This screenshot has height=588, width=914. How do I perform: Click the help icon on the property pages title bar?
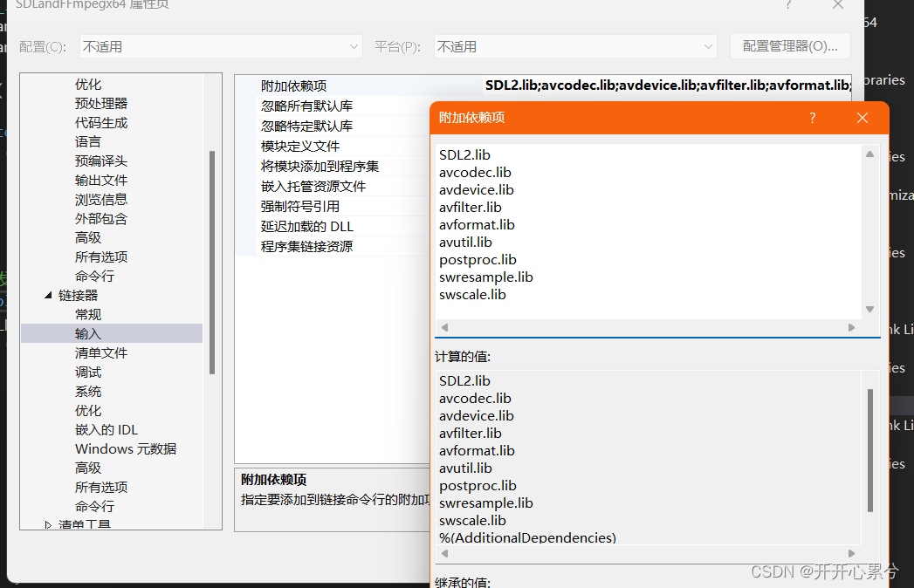click(788, 6)
